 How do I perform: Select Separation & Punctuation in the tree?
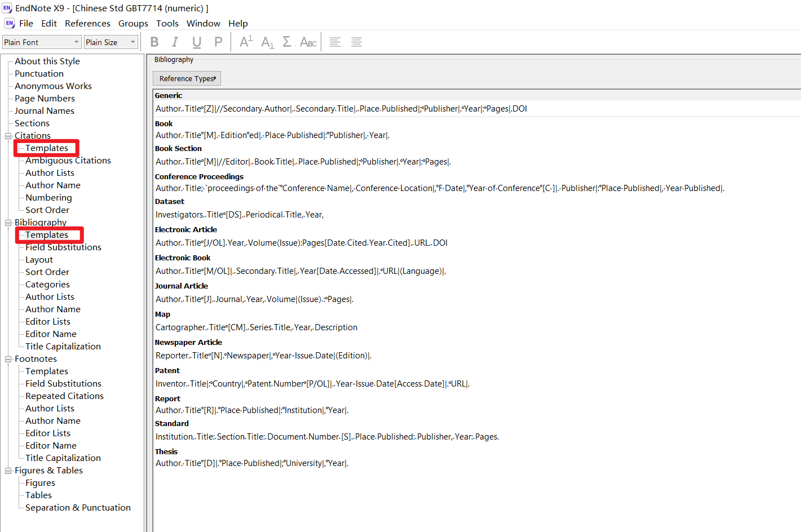78,507
